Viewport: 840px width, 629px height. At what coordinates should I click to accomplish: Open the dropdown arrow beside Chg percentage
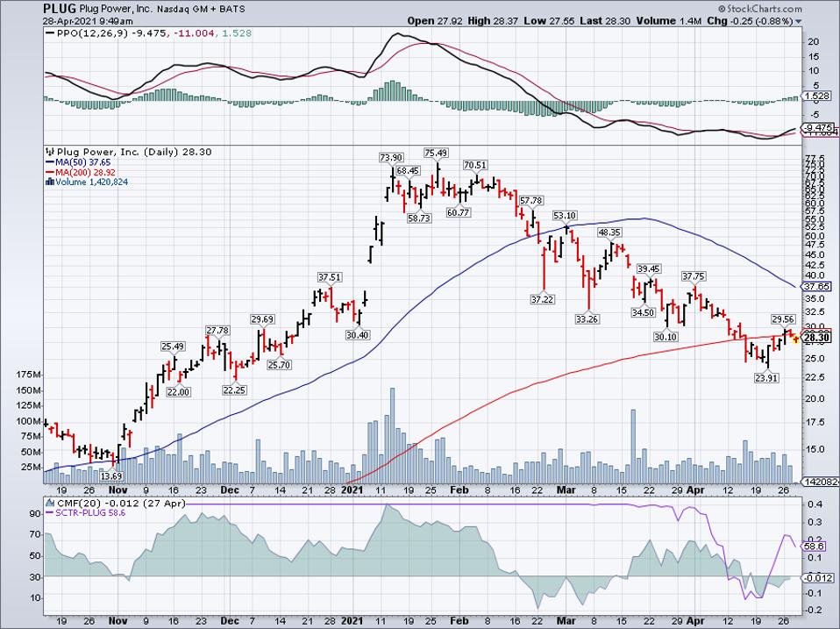(798, 21)
